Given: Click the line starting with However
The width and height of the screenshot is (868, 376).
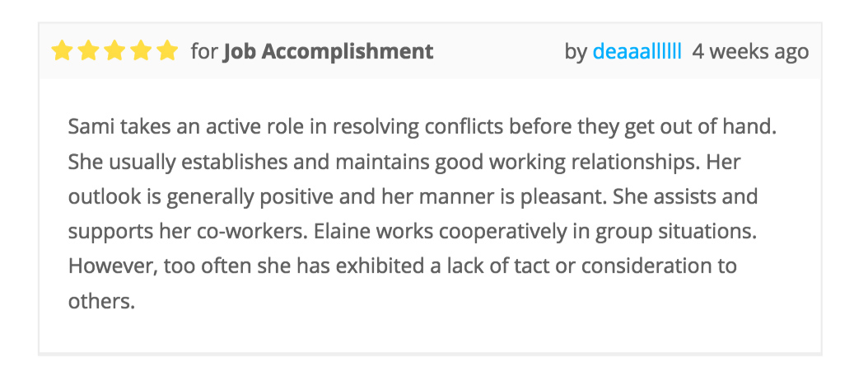Looking at the screenshot, I should coord(403,266).
